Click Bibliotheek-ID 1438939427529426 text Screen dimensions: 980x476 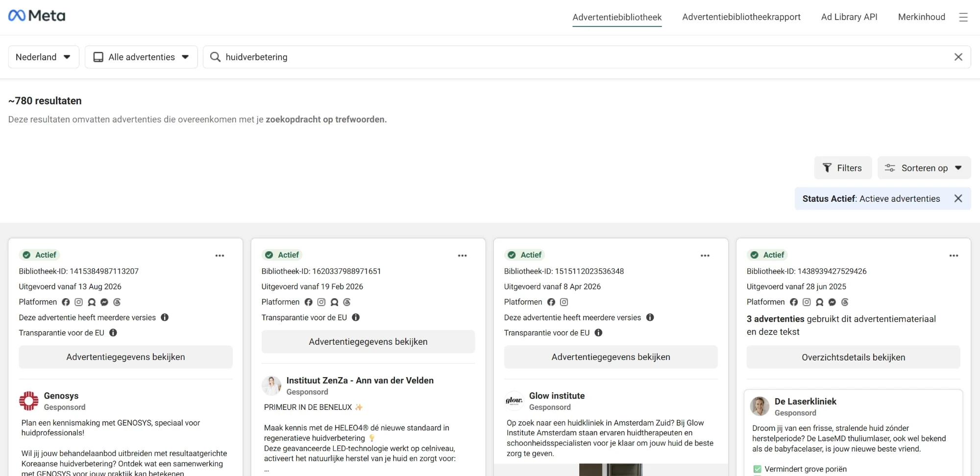tap(807, 271)
